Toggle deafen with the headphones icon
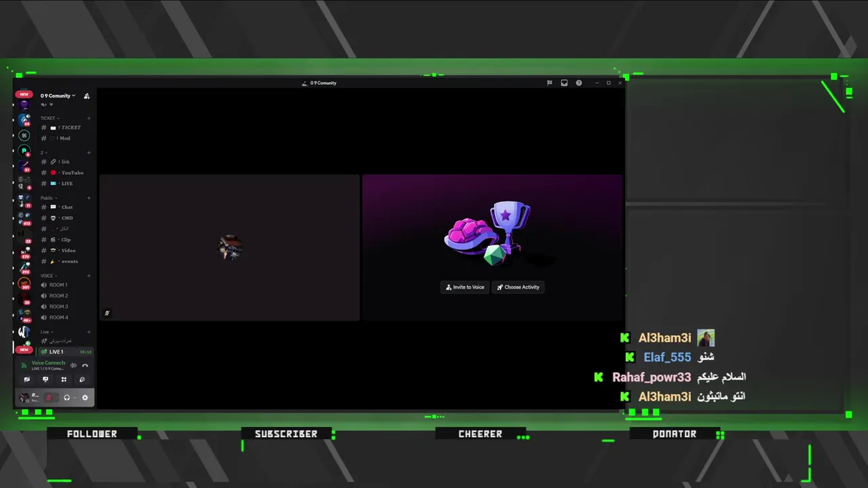 coord(66,398)
